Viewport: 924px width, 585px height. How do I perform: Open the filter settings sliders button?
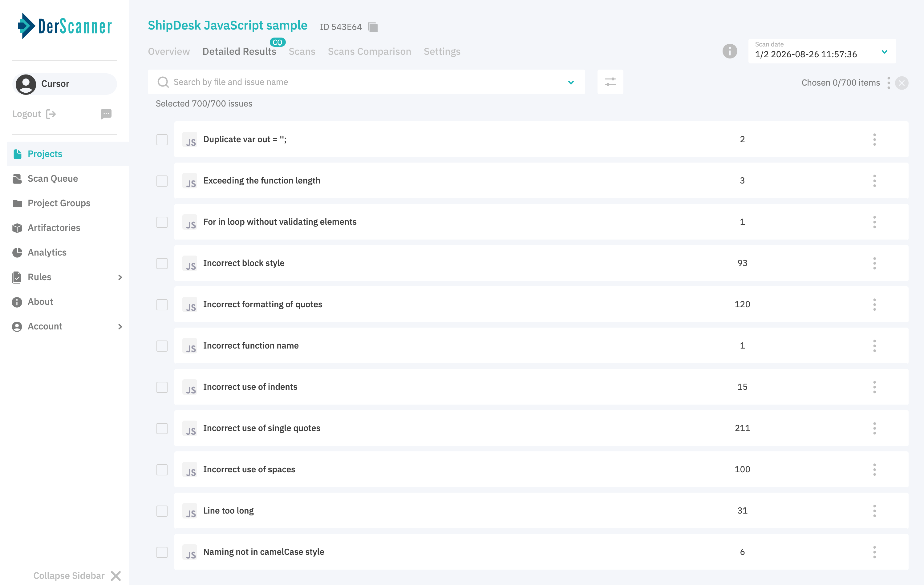pos(610,82)
